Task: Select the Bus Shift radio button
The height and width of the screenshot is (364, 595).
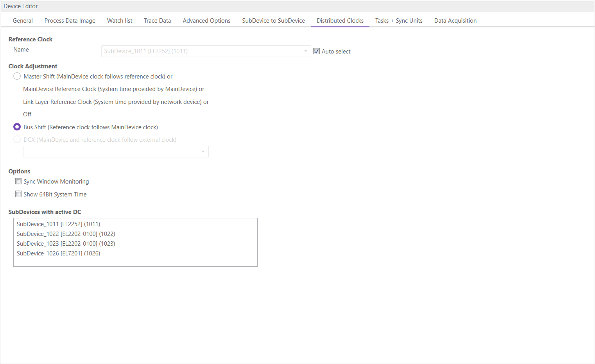Action: (17, 127)
